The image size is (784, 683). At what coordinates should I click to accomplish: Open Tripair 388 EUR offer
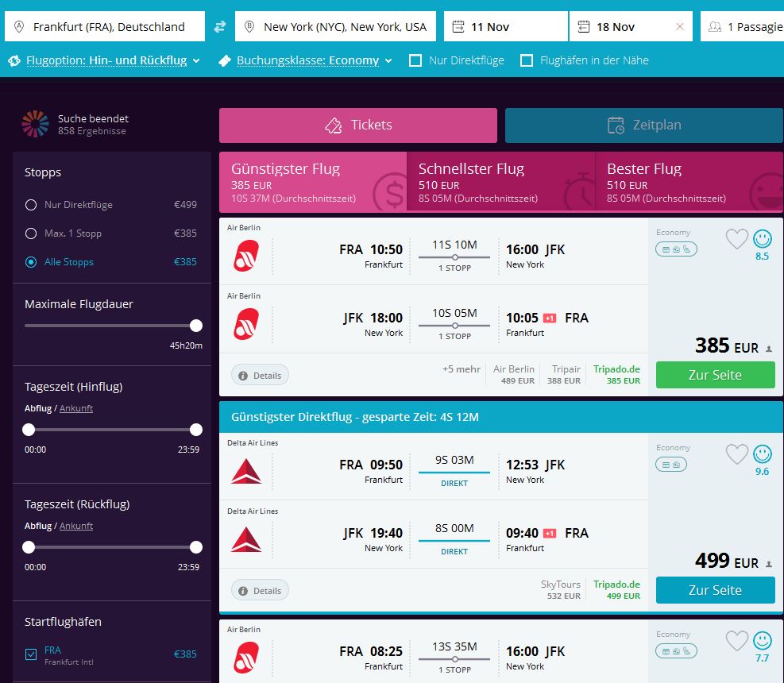pyautogui.click(x=564, y=375)
